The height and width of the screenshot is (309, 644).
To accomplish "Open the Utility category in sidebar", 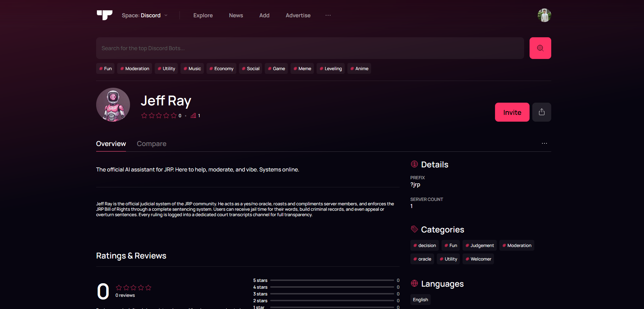I will 448,259.
